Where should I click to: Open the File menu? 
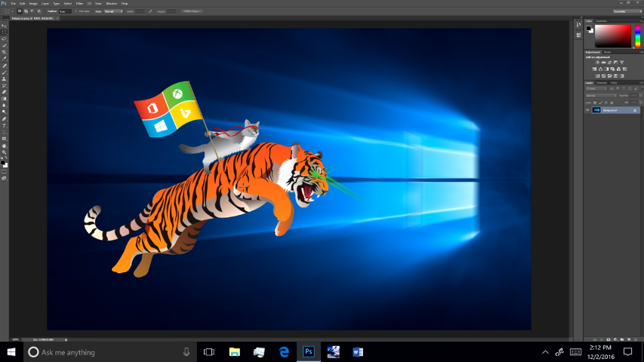13,3
